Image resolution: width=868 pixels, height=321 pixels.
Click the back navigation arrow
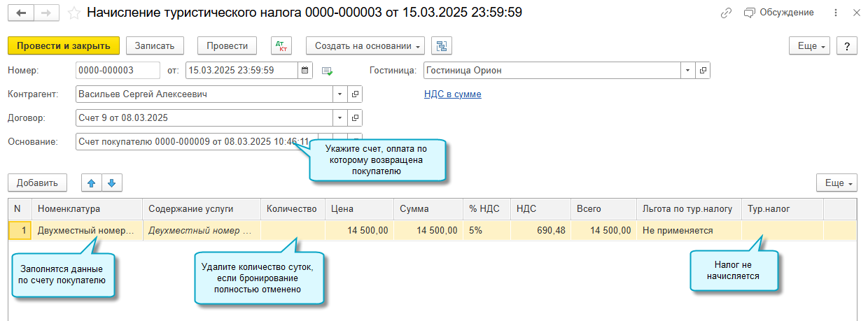click(21, 13)
